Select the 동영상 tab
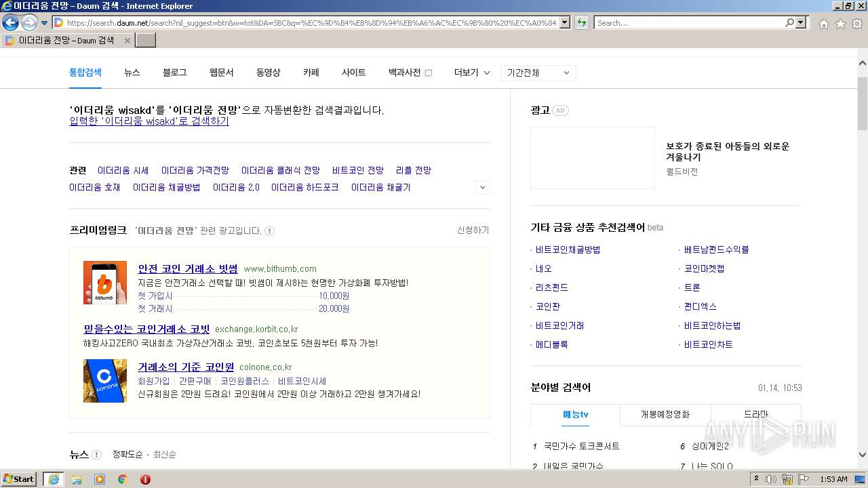The height and width of the screenshot is (488, 868). [x=268, y=73]
